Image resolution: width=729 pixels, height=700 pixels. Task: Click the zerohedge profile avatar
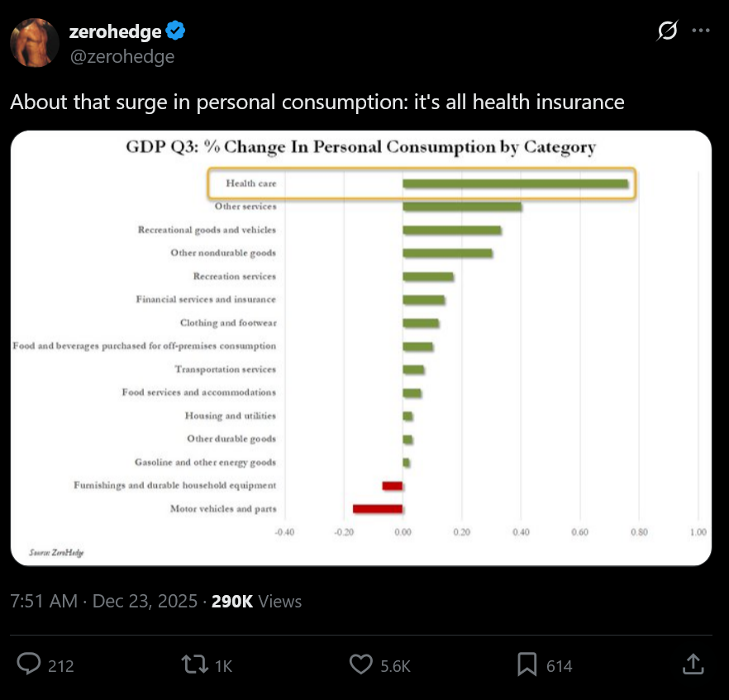[35, 43]
